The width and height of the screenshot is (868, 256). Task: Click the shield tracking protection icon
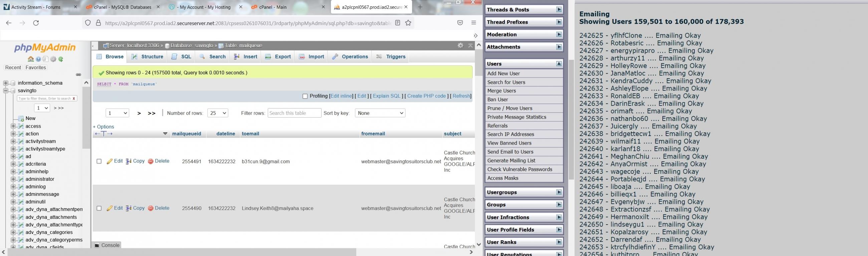(88, 23)
